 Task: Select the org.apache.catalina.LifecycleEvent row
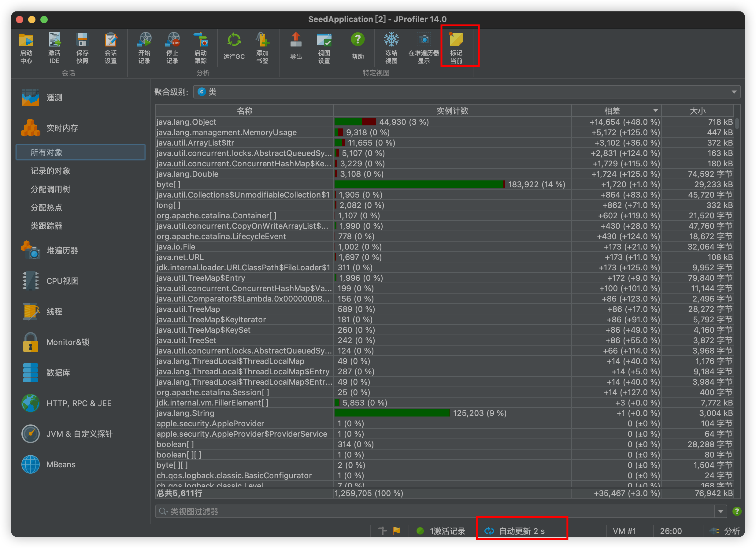pos(445,236)
